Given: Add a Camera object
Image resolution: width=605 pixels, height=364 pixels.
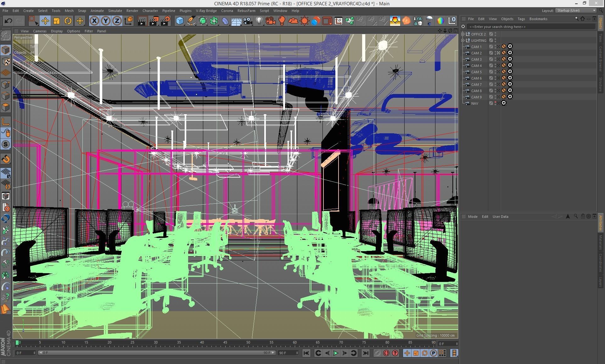Looking at the screenshot, I should click(248, 21).
